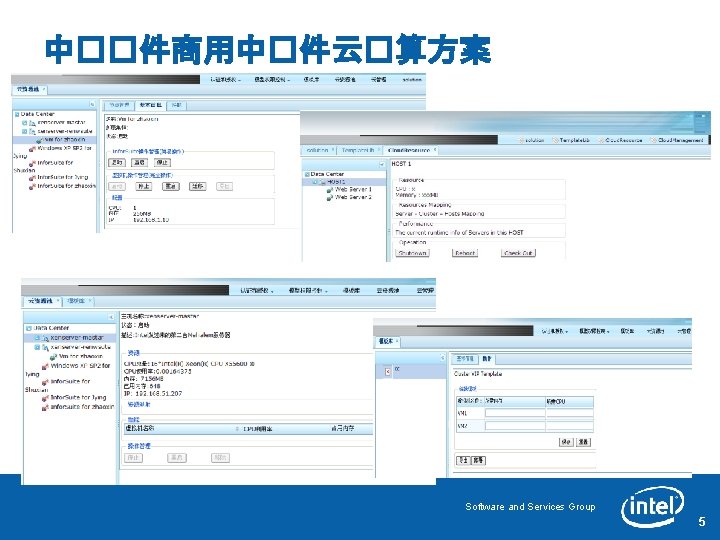Select 'InforSuite for zhaoxin' in bottom-left tree
The image size is (720, 540).
(x=82, y=407)
